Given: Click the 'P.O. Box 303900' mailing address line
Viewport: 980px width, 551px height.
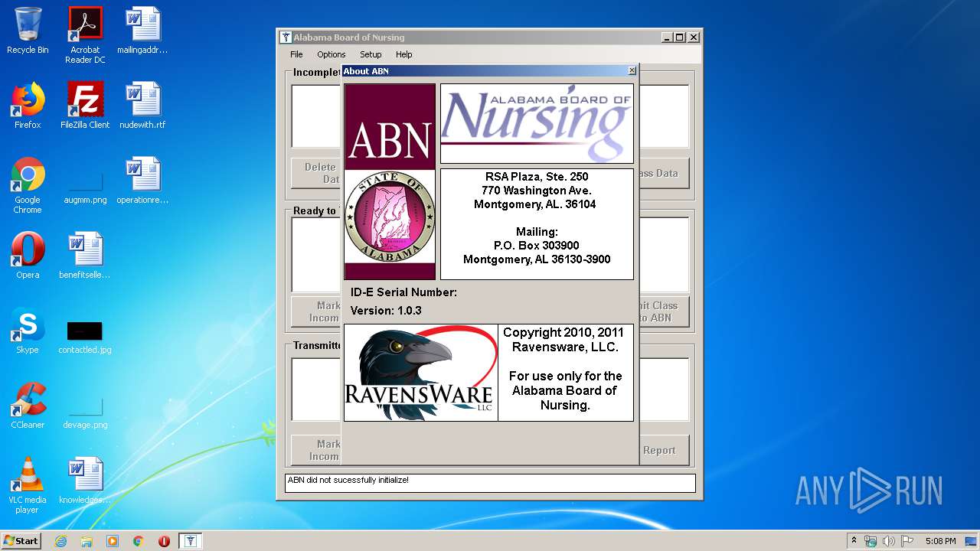Looking at the screenshot, I should (537, 246).
